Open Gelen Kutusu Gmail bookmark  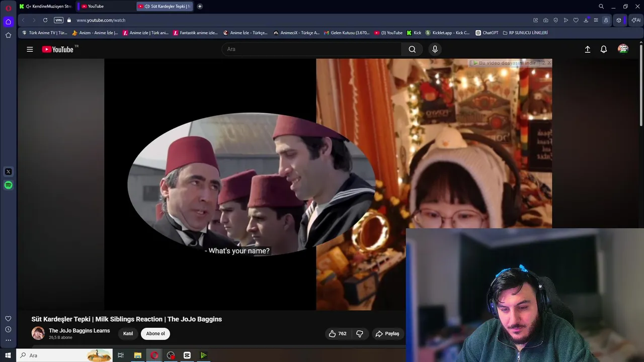coord(347,33)
